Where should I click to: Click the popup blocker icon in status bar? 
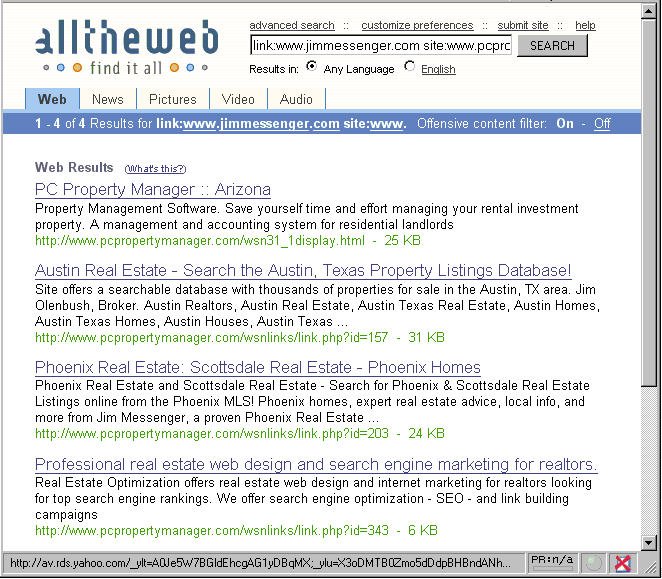tap(623, 563)
